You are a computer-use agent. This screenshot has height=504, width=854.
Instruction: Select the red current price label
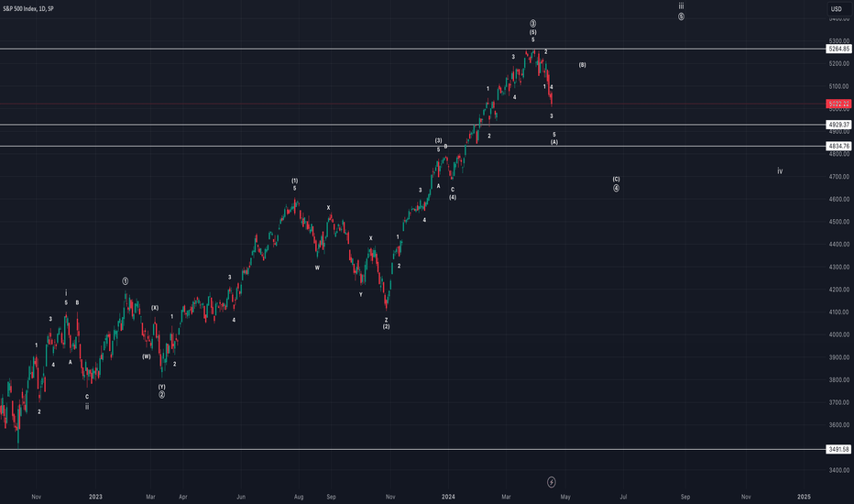pyautogui.click(x=838, y=104)
